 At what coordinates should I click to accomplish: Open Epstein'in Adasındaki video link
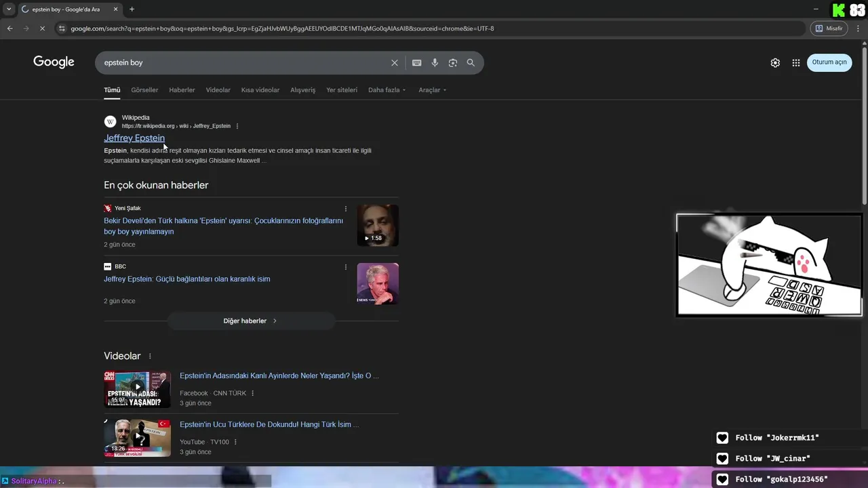pyautogui.click(x=279, y=376)
